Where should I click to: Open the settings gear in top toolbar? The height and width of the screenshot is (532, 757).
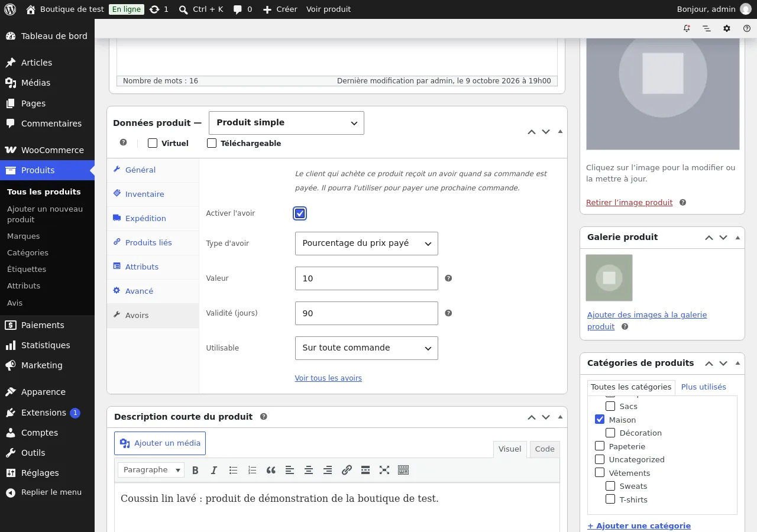(727, 28)
